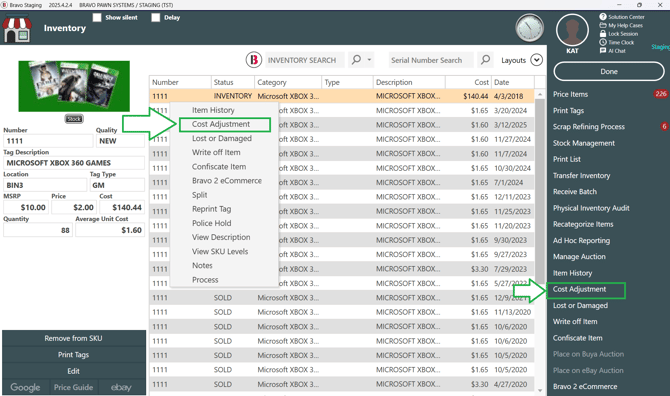Run inventory search magnifier icon
This screenshot has width=670, height=396.
356,60
